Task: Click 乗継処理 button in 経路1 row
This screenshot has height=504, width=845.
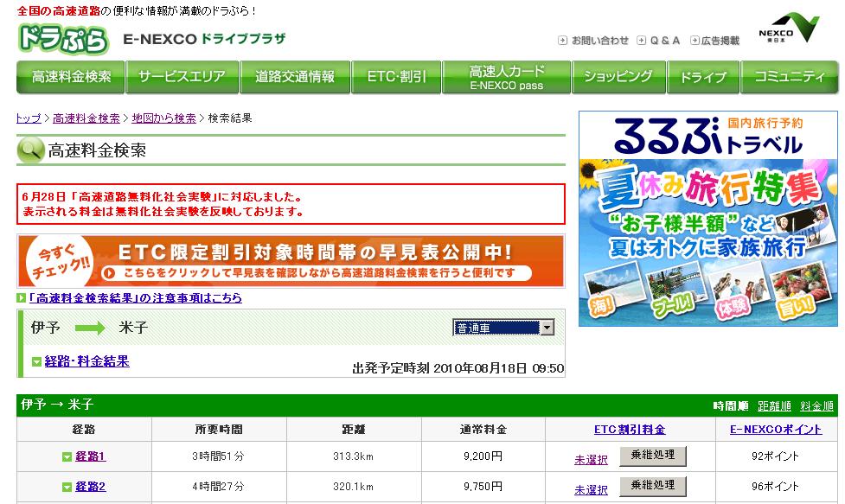Action: click(x=653, y=456)
